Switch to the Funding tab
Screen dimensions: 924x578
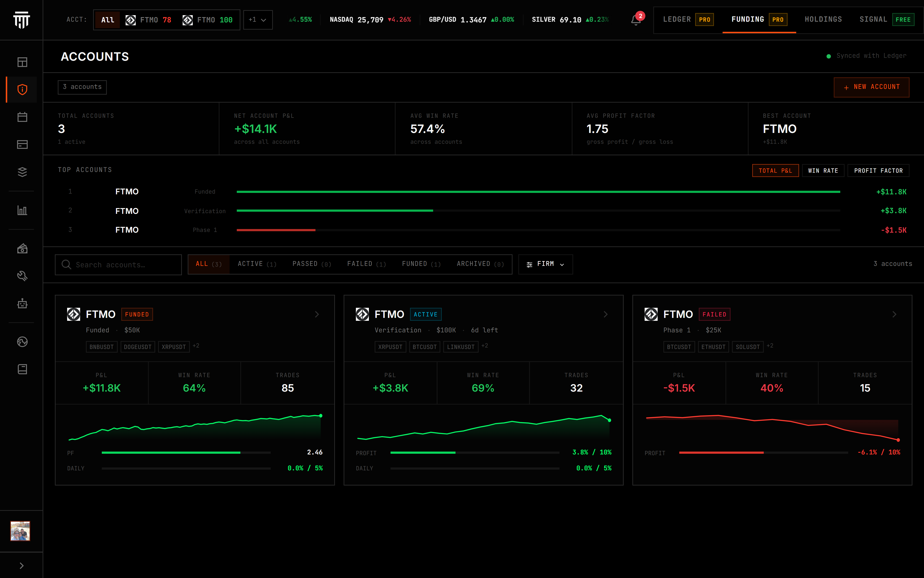[759, 20]
